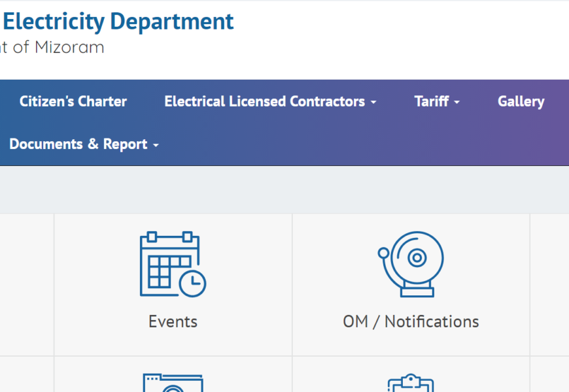Open the Citizen's Charter menu item
The image size is (569, 392).
pos(73,101)
